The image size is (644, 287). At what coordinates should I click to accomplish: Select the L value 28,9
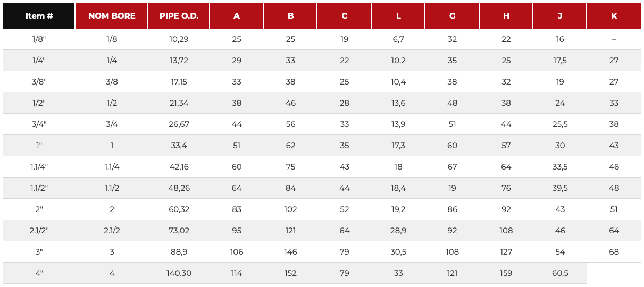398,231
